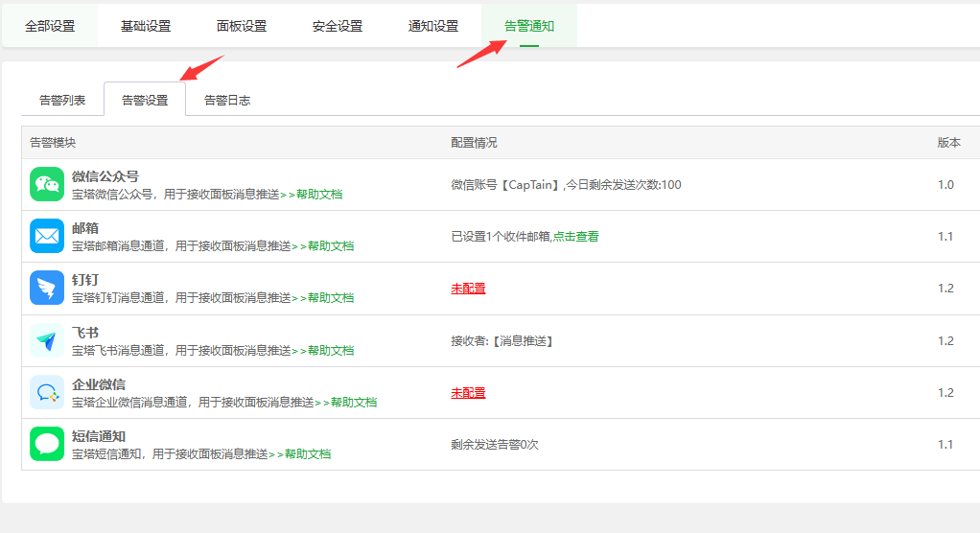The height and width of the screenshot is (533, 980).
Task: Click the Feishu (飞书) paper-plane icon
Action: (x=47, y=340)
